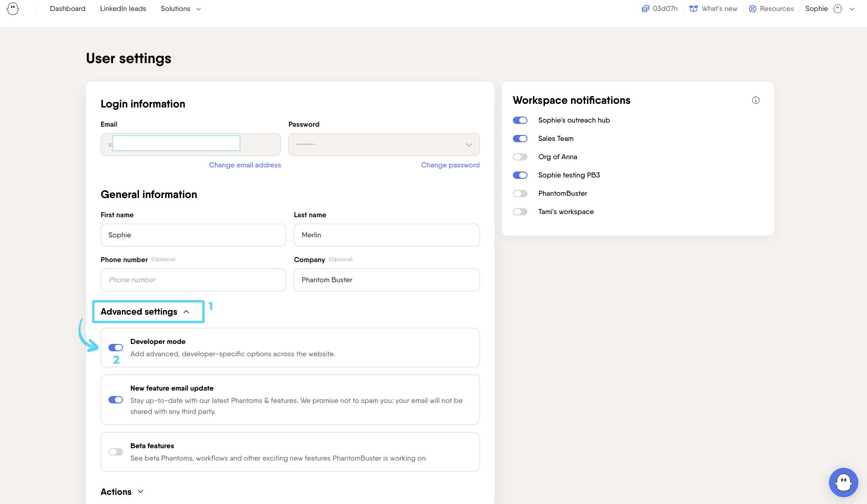867x504 pixels.
Task: Open Resources menu
Action: (x=776, y=9)
